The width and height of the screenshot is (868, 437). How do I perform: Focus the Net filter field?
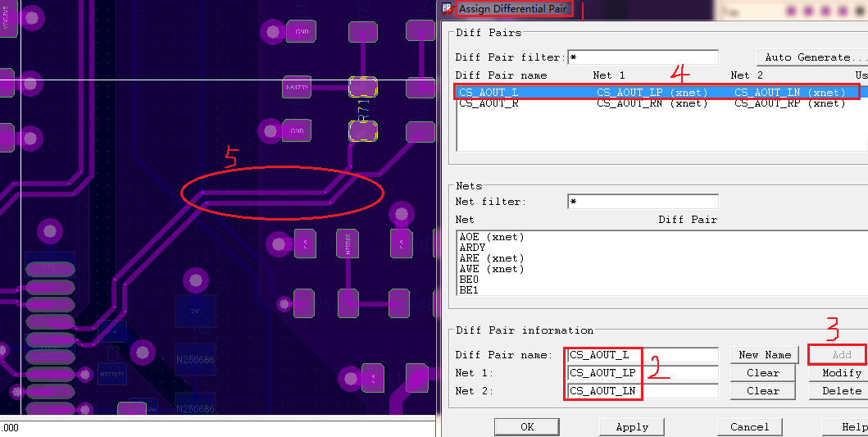643,202
